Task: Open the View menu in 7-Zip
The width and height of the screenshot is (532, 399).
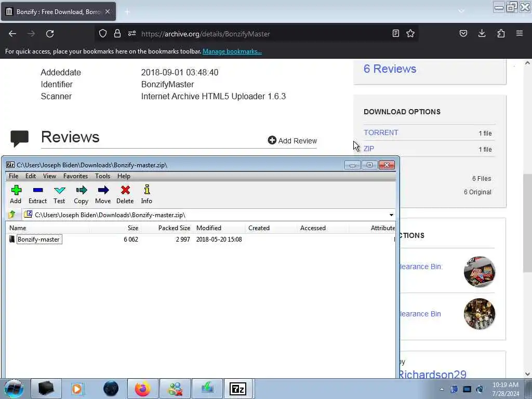Action: click(49, 176)
